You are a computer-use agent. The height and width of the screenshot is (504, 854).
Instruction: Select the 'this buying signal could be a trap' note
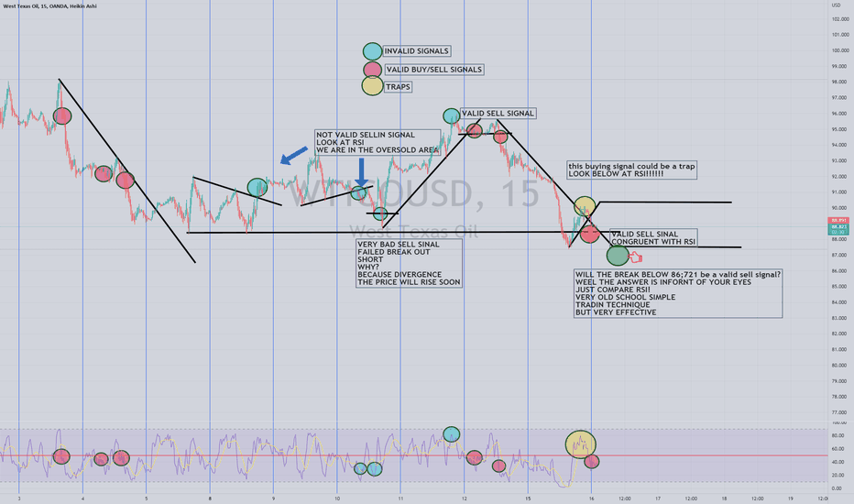(631, 170)
